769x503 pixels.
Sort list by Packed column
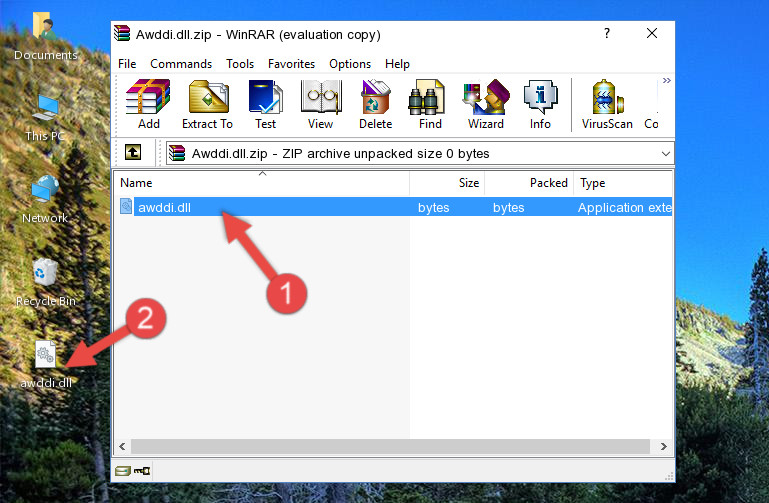(x=529, y=183)
